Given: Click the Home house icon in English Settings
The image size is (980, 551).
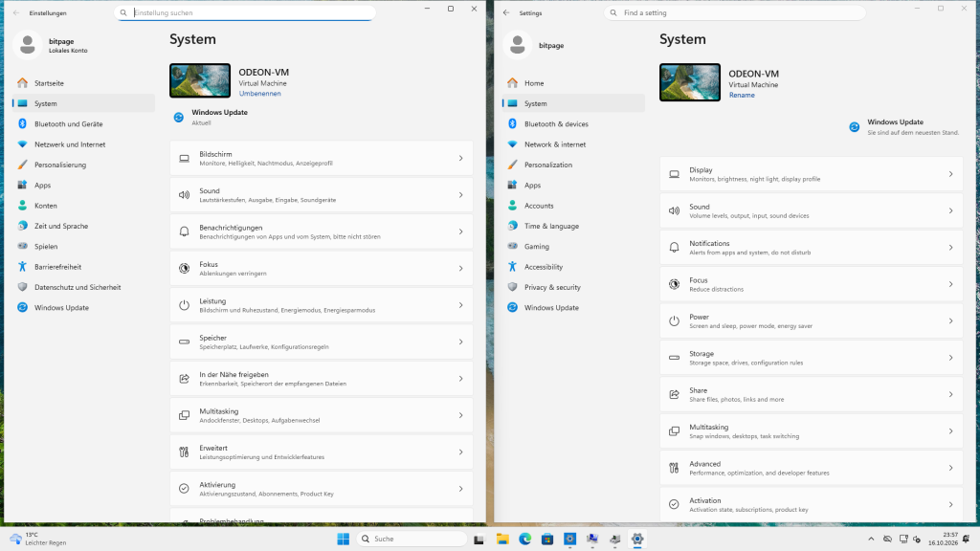Looking at the screenshot, I should pos(513,83).
